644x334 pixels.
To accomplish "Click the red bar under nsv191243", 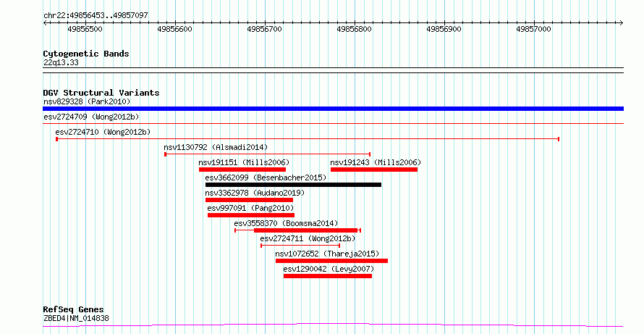I will [x=374, y=170].
